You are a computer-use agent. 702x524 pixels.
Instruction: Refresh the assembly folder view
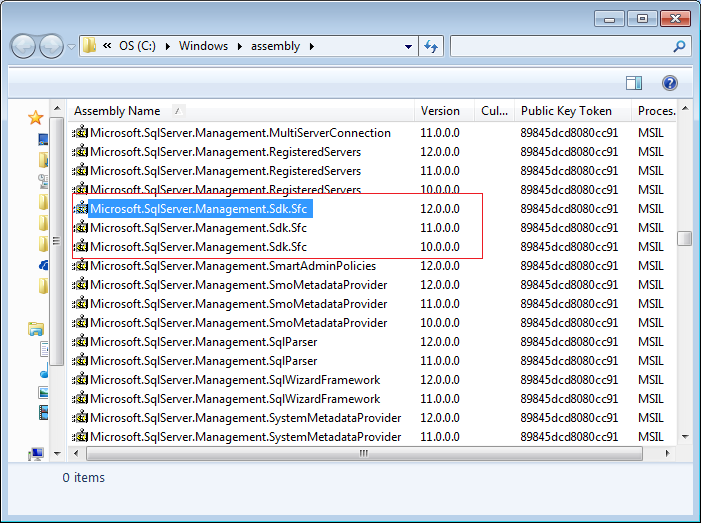click(x=431, y=46)
